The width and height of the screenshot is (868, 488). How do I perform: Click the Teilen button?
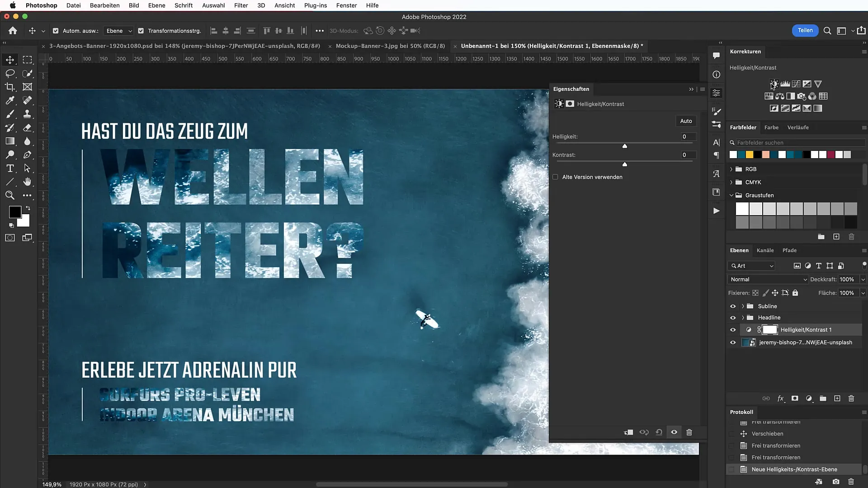tap(805, 30)
